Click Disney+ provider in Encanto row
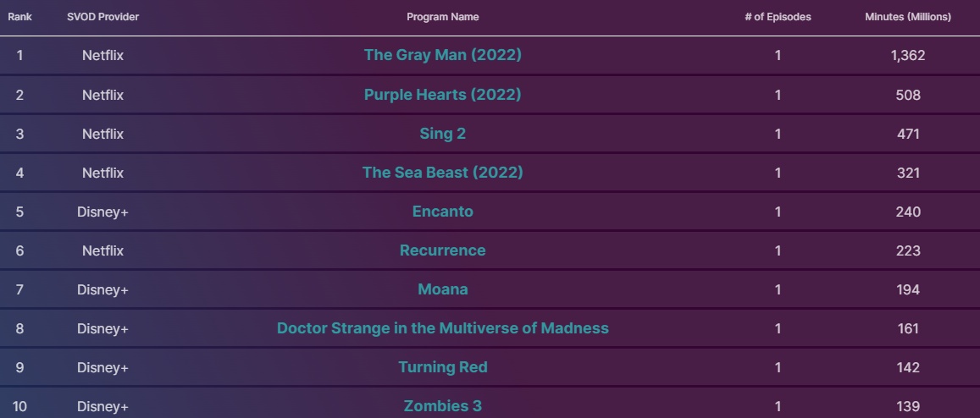The image size is (980, 418). tap(102, 212)
